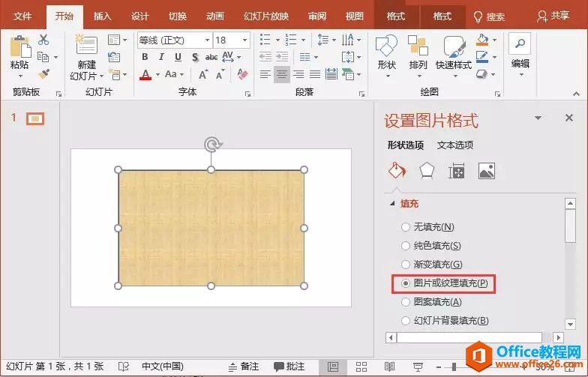
Task: Click the font color red A button
Action: pos(145,74)
